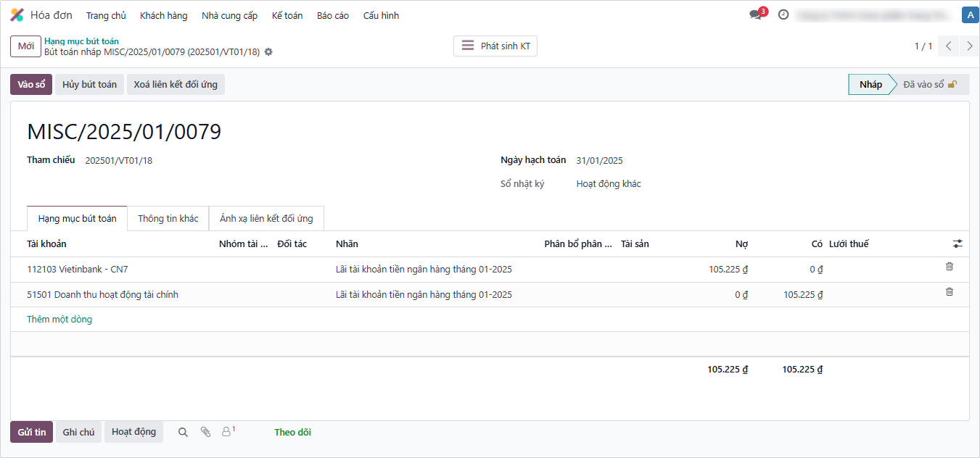The width and height of the screenshot is (980, 458).
Task: Open the chat messages icon with notifications
Action: pos(756,14)
